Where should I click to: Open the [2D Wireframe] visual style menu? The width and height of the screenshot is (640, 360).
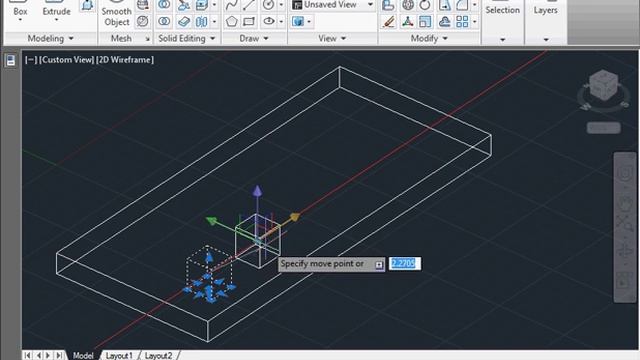click(x=125, y=60)
